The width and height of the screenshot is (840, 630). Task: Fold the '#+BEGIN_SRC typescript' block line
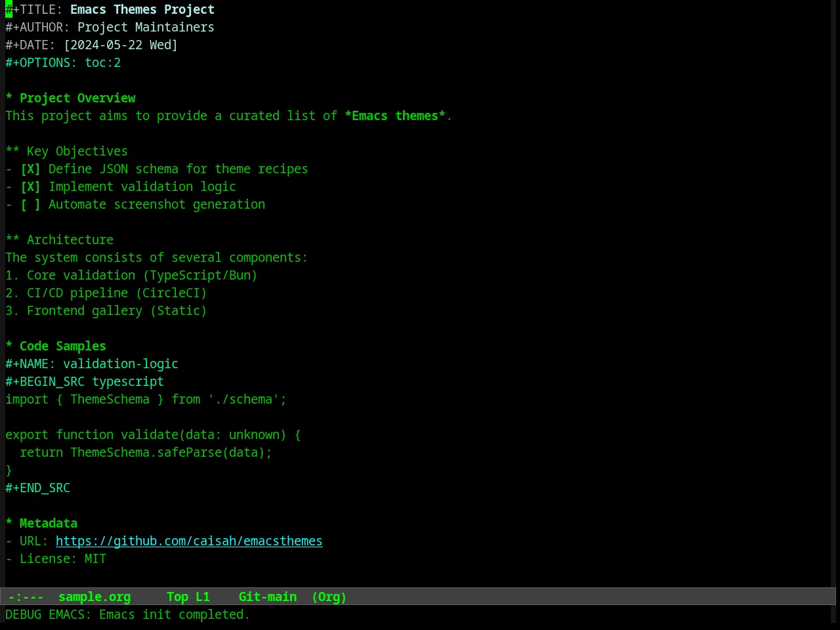click(x=85, y=382)
